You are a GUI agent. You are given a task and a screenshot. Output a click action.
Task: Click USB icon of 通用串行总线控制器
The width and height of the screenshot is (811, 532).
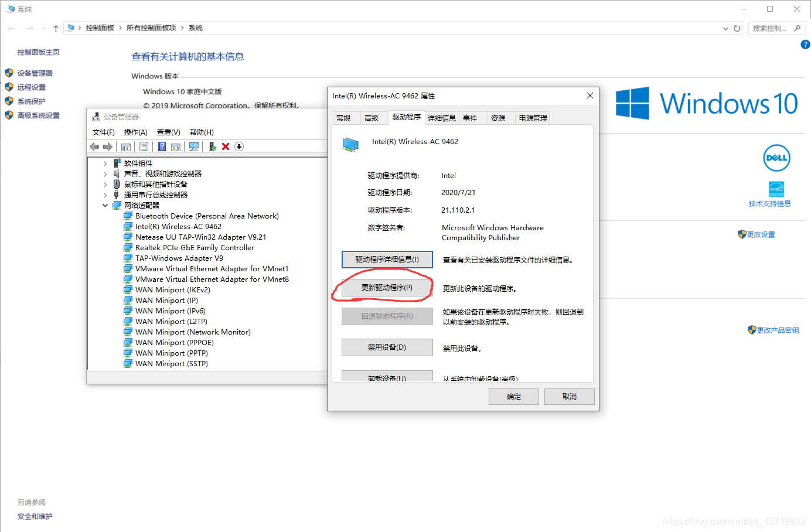click(117, 195)
